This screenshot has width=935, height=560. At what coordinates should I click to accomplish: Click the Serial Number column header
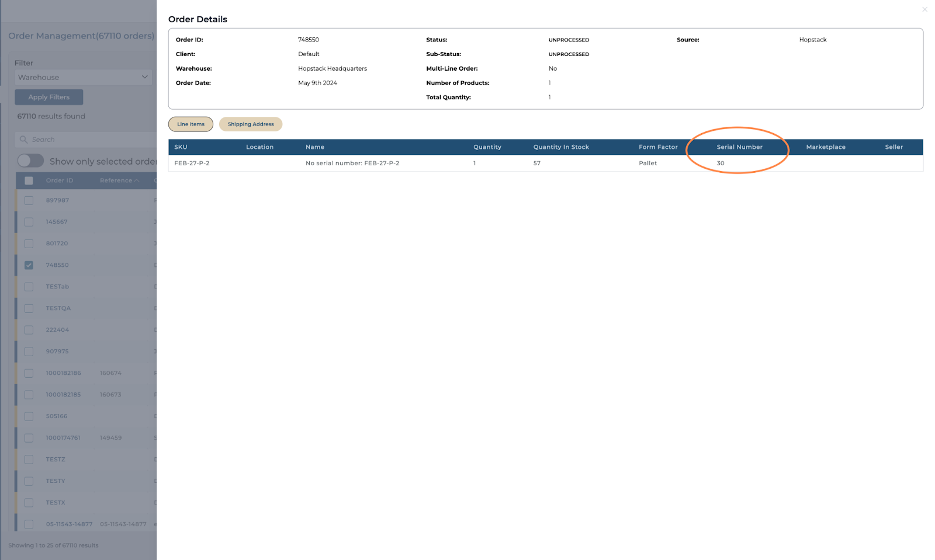coord(739,147)
